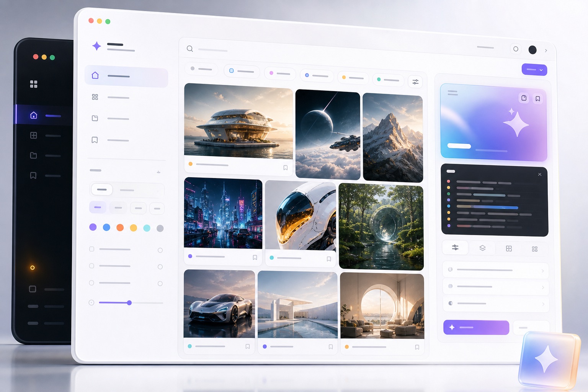The height and width of the screenshot is (392, 588).
Task: Select the sliders tab in the right panel
Action: 455,247
